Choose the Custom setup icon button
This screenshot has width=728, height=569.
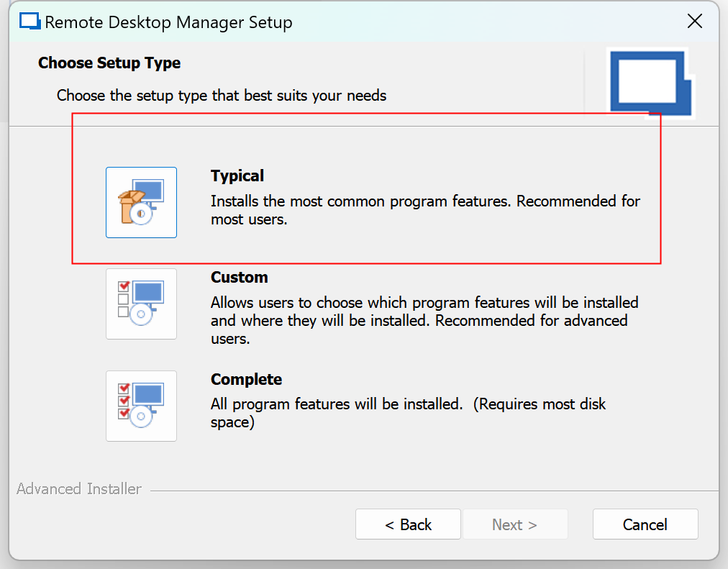[x=141, y=304]
